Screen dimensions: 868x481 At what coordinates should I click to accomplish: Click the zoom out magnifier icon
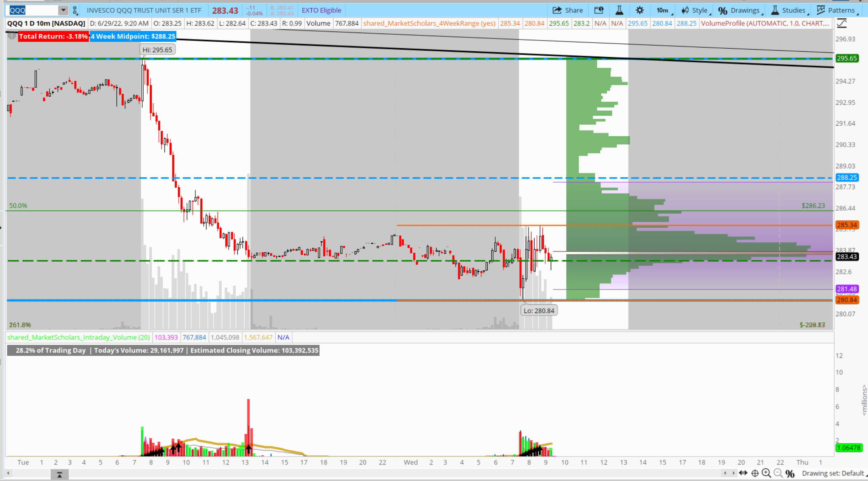tap(778, 473)
